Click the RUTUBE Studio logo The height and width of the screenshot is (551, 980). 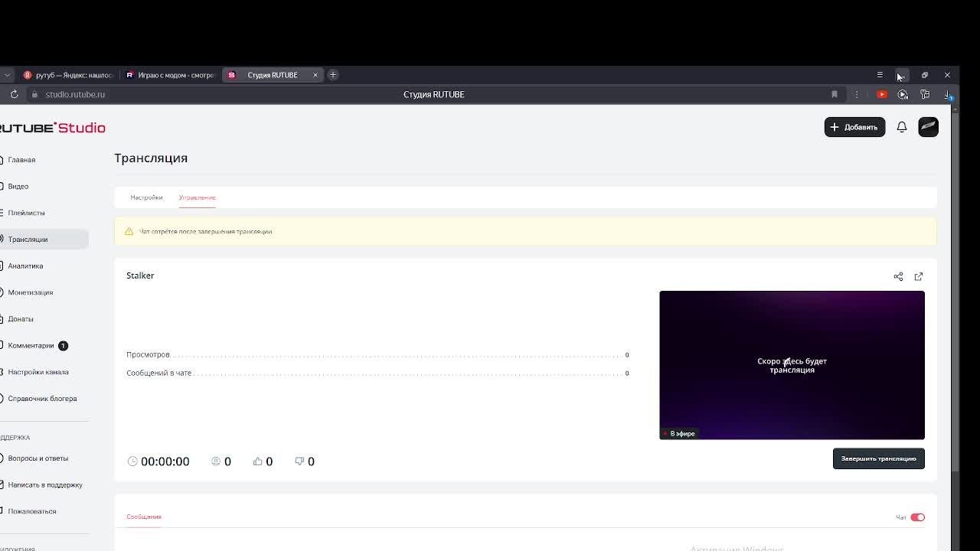pyautogui.click(x=52, y=128)
